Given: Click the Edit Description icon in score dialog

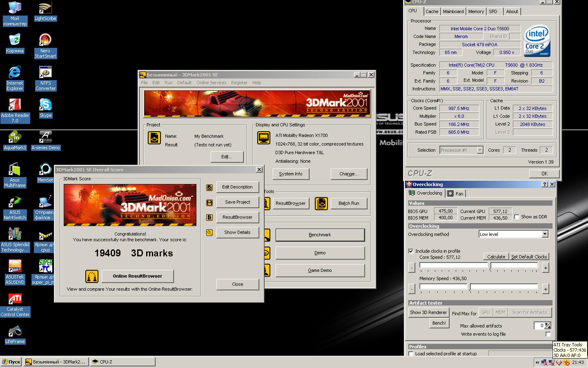Looking at the screenshot, I should pos(209,187).
